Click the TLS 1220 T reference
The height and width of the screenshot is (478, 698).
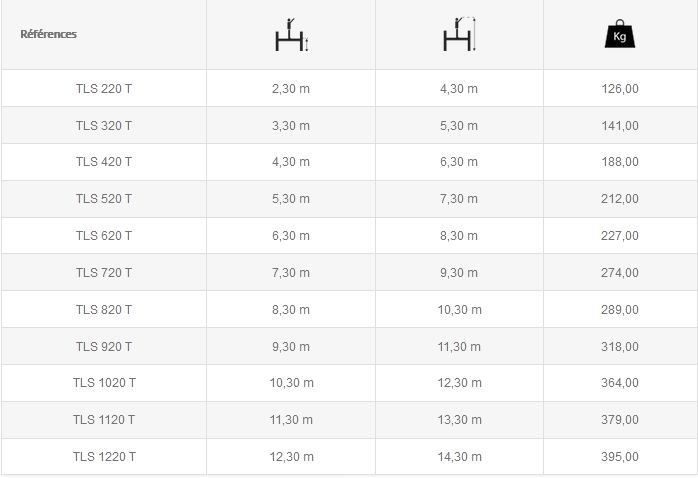point(104,457)
